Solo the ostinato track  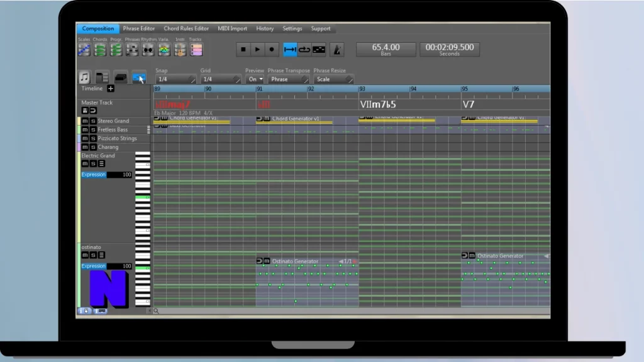[93, 255]
